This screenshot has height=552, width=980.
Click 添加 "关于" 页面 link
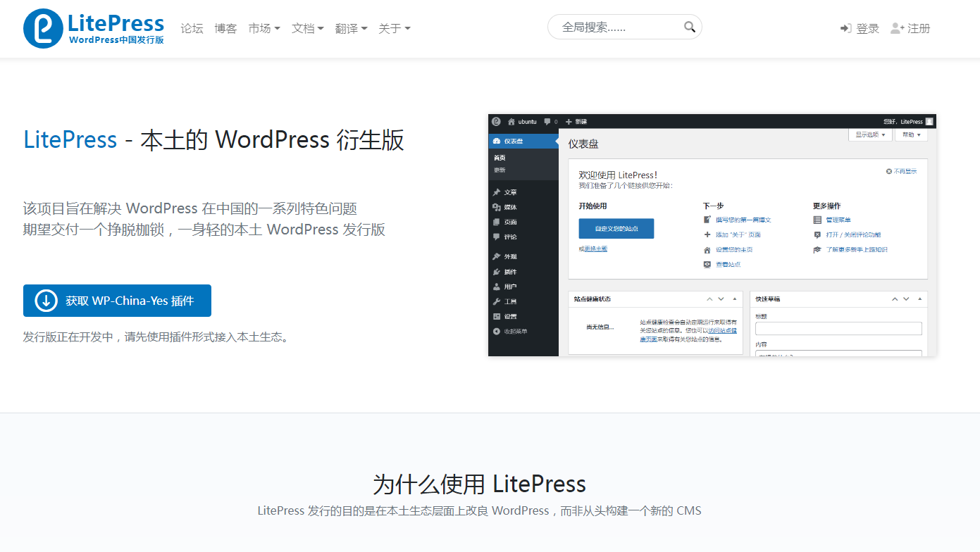(738, 234)
